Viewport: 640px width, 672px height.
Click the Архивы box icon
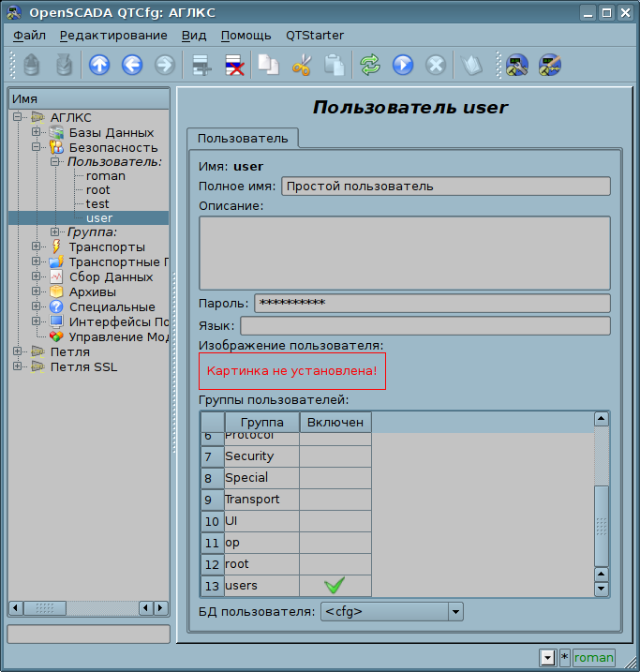56,291
